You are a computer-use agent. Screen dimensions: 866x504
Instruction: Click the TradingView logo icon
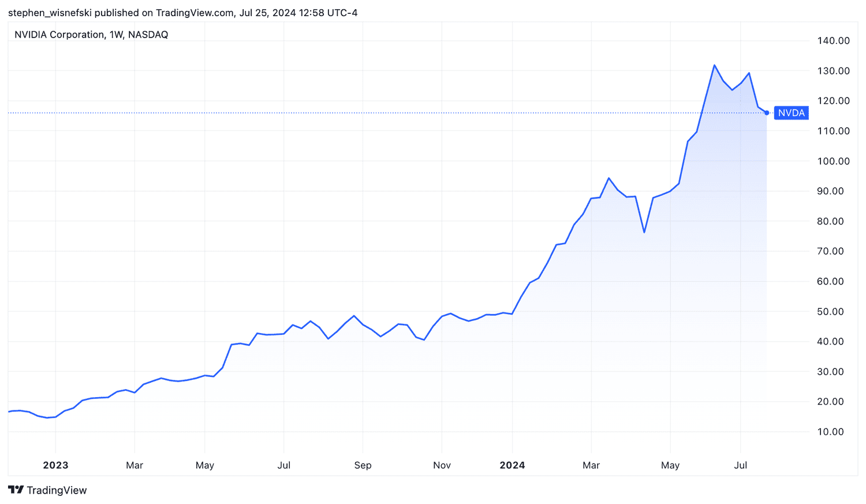[x=16, y=490]
